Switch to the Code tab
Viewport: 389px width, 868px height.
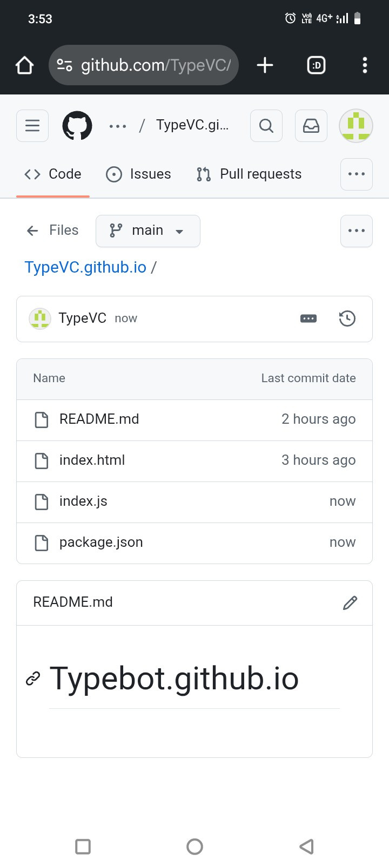point(53,174)
